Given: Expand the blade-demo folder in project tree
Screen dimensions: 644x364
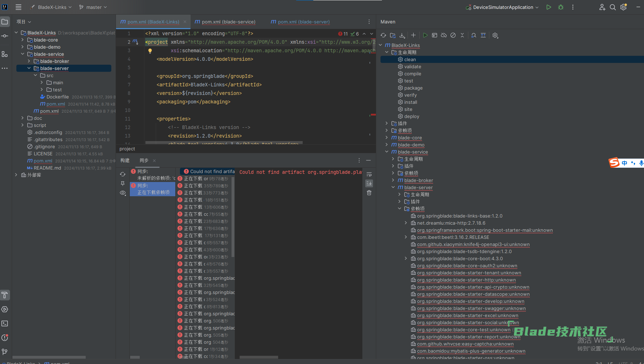Looking at the screenshot, I should [22, 47].
